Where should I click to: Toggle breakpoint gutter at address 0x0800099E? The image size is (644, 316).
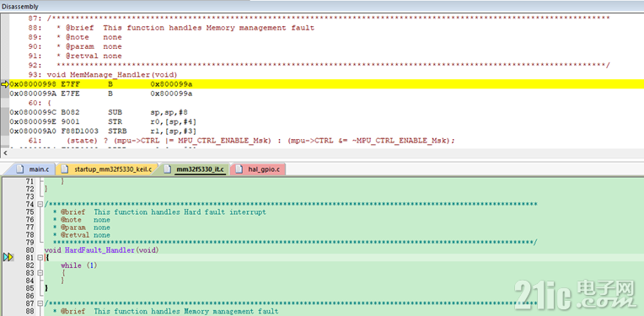tap(5, 121)
